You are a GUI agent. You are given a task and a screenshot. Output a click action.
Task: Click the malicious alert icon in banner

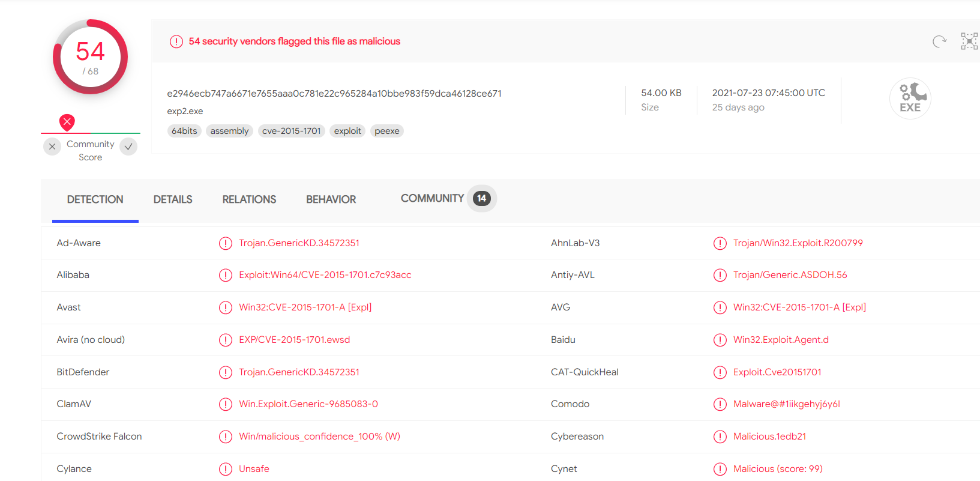pos(176,41)
